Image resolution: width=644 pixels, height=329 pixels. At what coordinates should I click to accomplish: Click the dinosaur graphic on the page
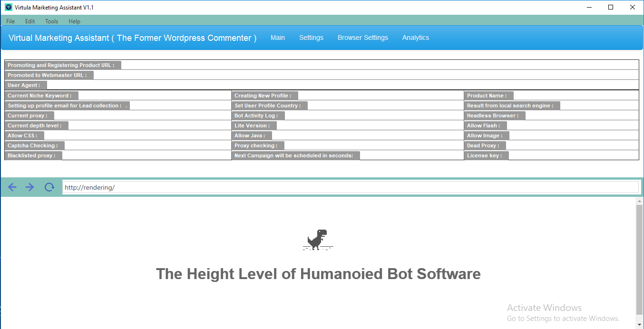318,240
